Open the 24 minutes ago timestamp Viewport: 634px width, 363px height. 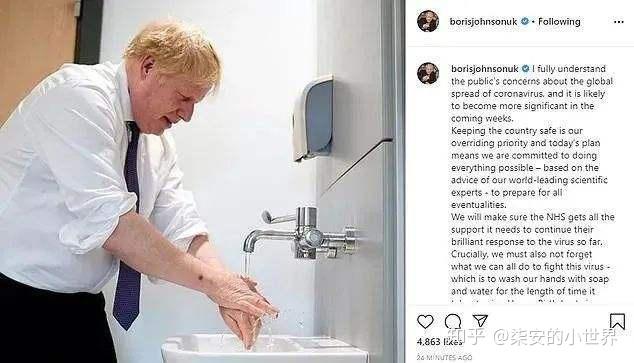point(444,357)
